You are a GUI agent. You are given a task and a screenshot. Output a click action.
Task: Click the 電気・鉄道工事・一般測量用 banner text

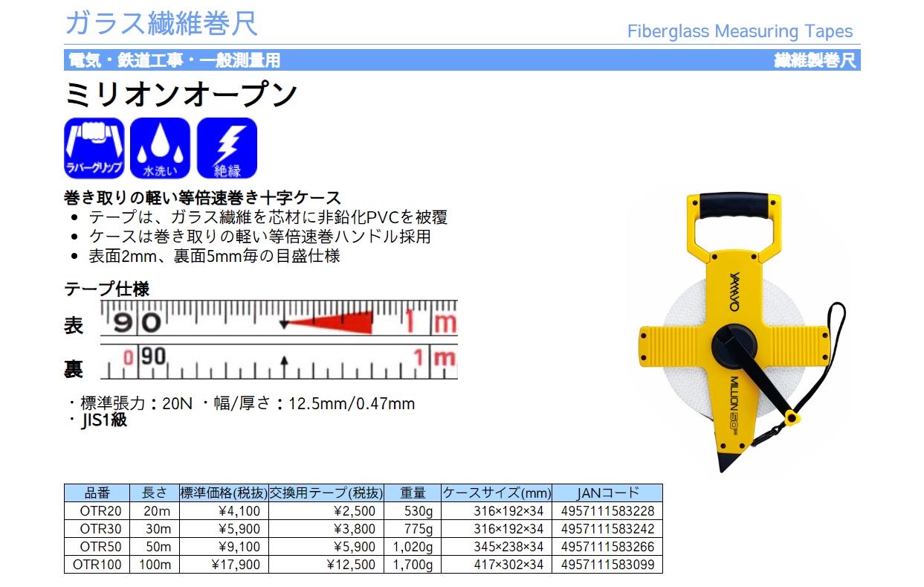174,61
